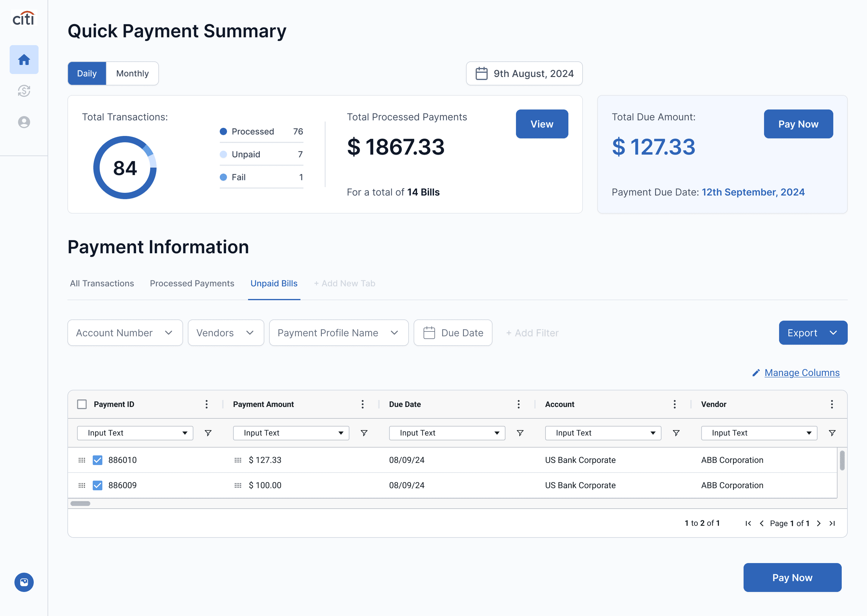Image resolution: width=867 pixels, height=616 pixels.
Task: Open the Vendors filter dropdown
Action: point(226,333)
